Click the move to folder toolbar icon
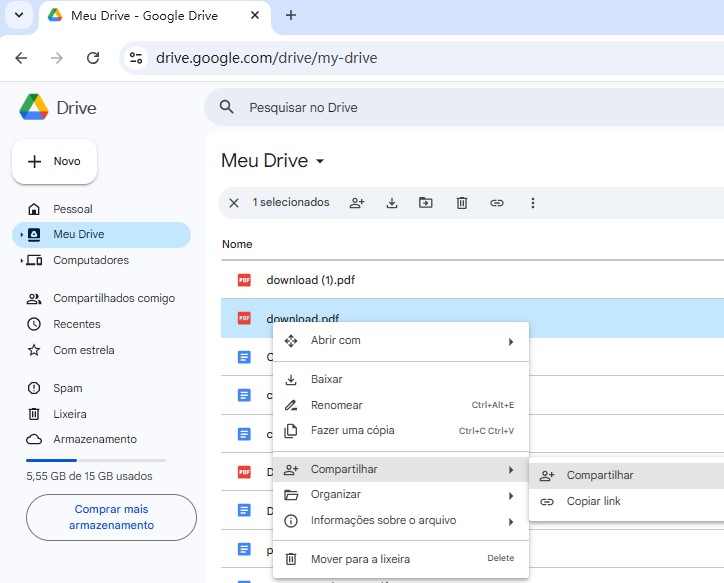The height and width of the screenshot is (583, 724). (426, 203)
